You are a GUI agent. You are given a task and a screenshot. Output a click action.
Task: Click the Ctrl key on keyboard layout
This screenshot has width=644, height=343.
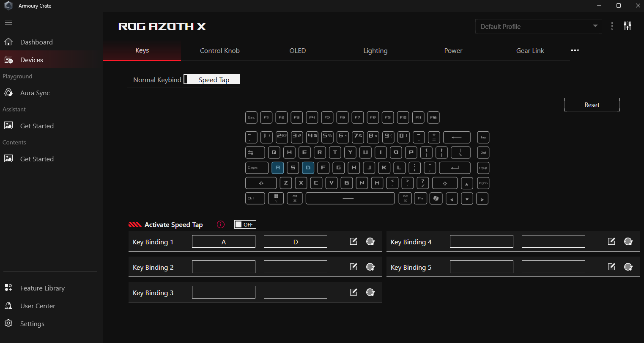pos(255,198)
